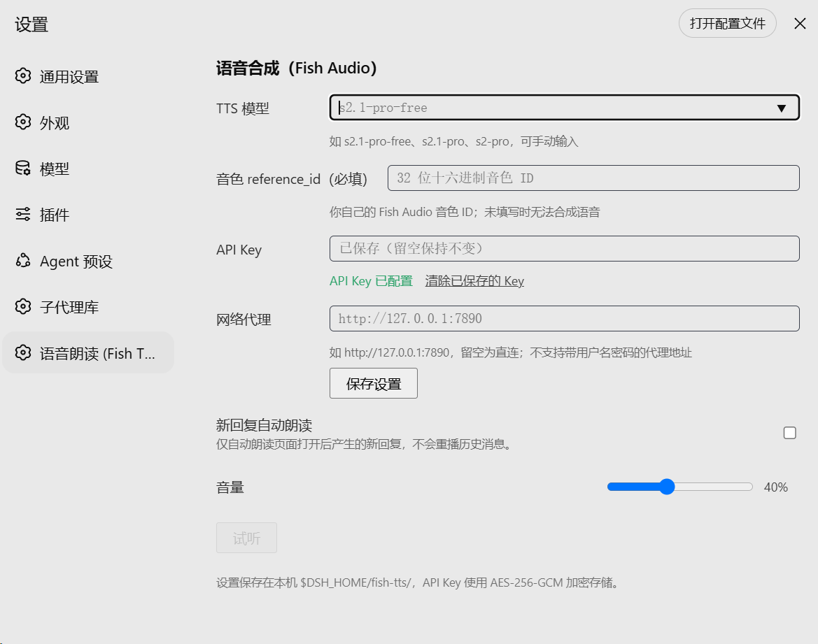Click the Agent 预设 icon
Image resolution: width=818 pixels, height=644 pixels.
23,260
